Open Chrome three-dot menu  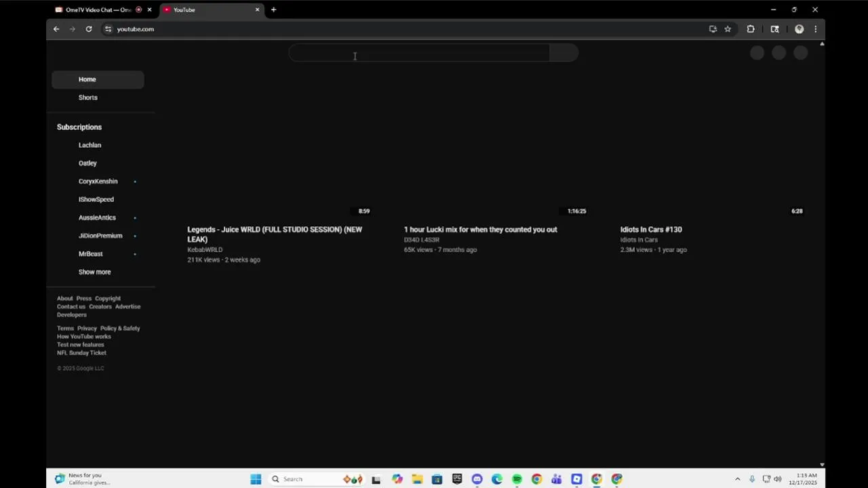(x=815, y=29)
